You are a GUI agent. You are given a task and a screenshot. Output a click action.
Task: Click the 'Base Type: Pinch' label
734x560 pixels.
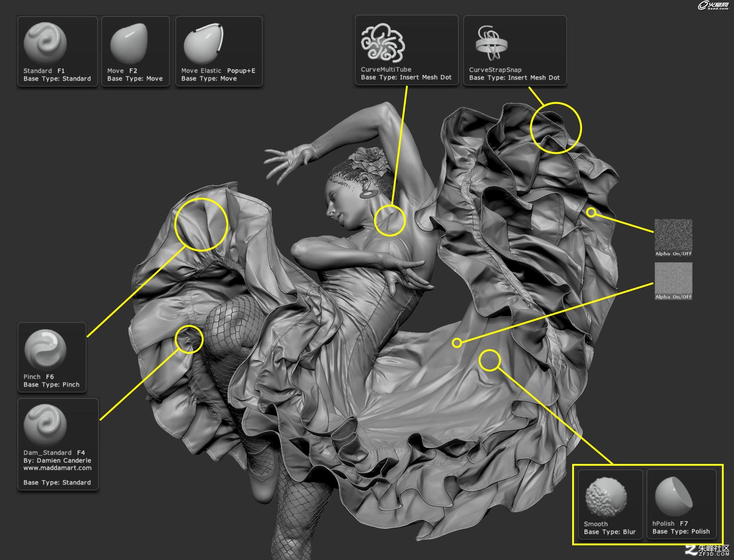click(x=51, y=385)
